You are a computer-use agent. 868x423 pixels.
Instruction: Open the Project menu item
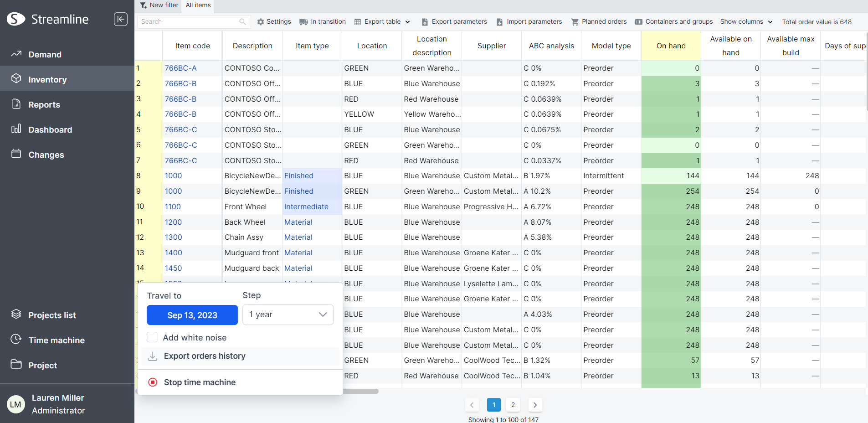42,365
